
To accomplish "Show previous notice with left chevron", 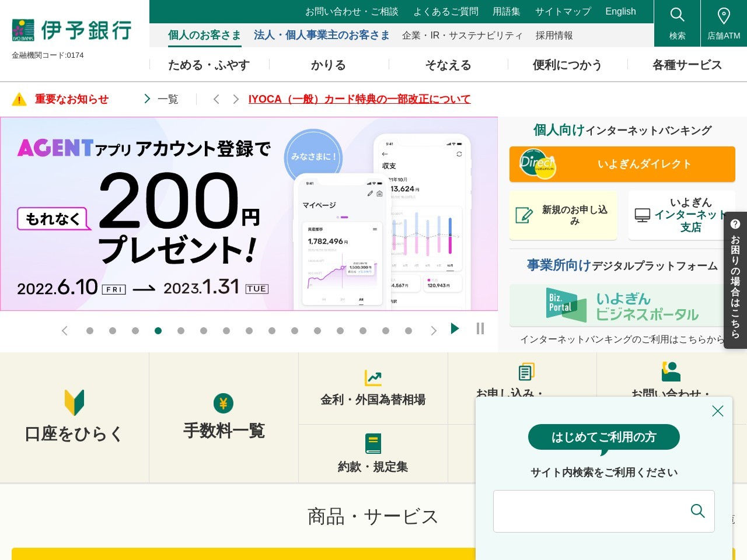I will click(216, 99).
